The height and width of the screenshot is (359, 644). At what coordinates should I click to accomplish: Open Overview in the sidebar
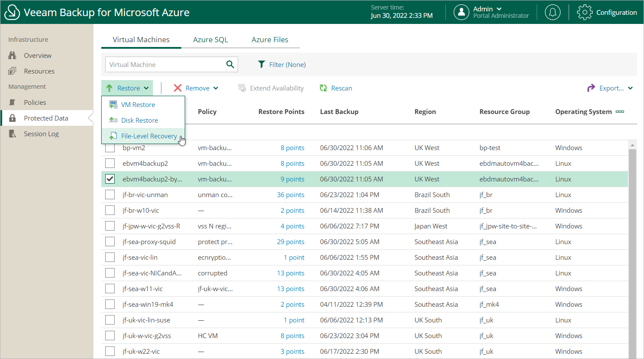37,56
